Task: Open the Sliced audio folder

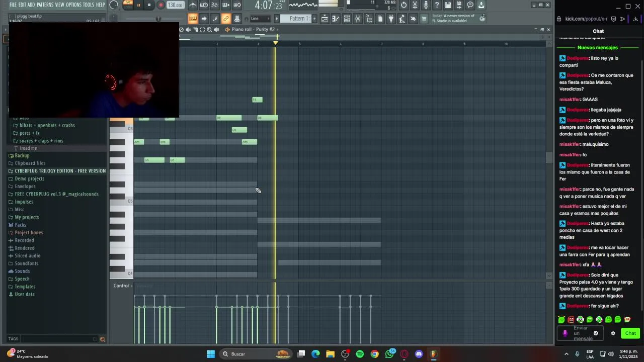Action: [27, 256]
